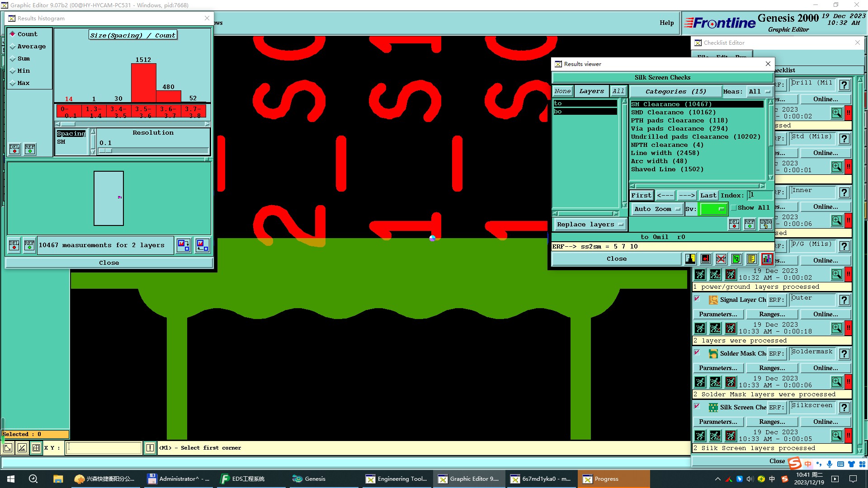868x488 pixels.
Task: Click the question mark icon next to Soldermask
Action: pyautogui.click(x=844, y=354)
